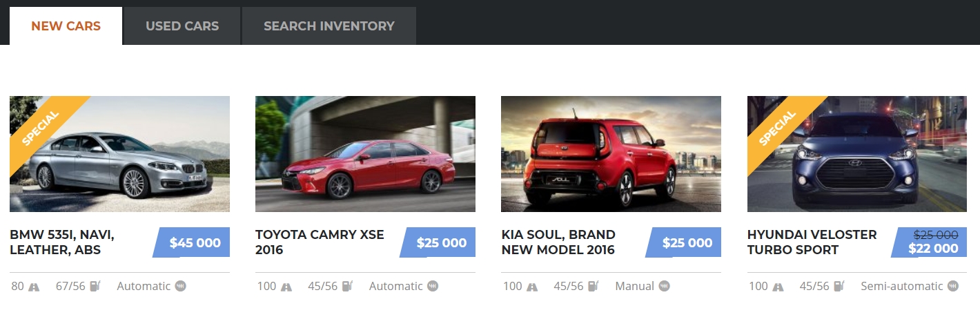Select the New Cars tab
Image resolution: width=980 pixels, height=326 pixels.
click(66, 26)
